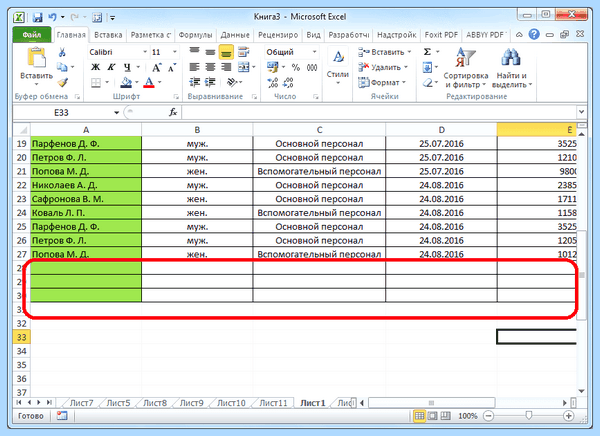Viewport: 600px width, 436px height.
Task: Click the Save icon in quick access toolbar
Action: [x=37, y=17]
